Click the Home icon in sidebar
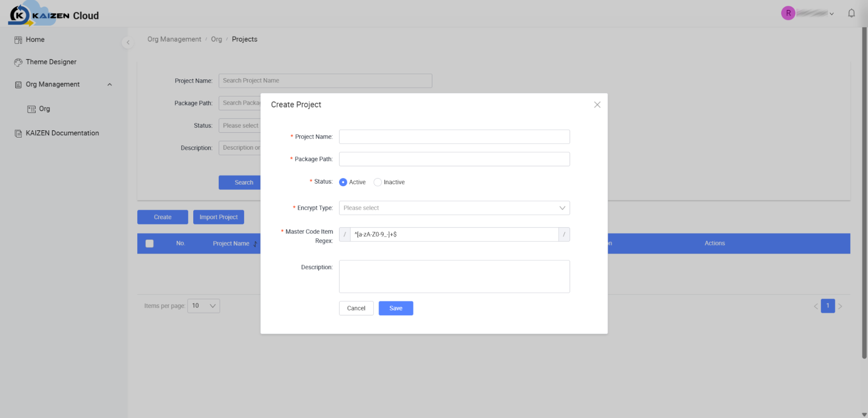The height and width of the screenshot is (418, 868). coord(18,40)
